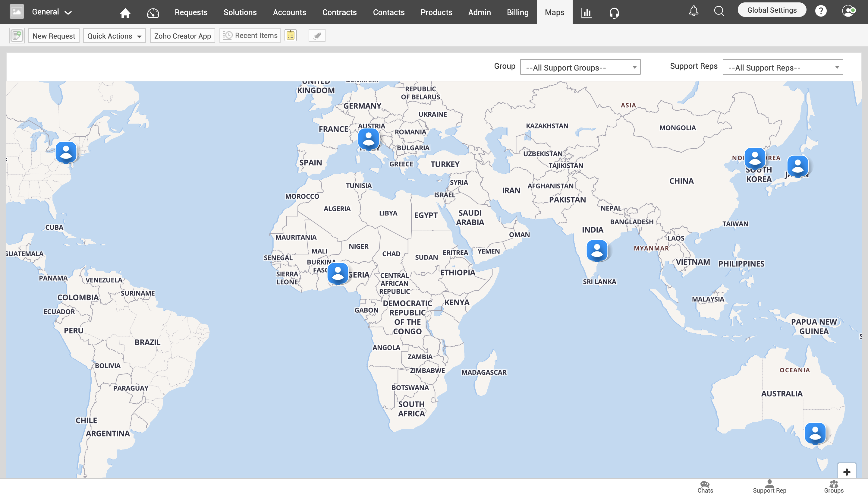The image size is (868, 495).
Task: Select the support rep marker in Australia
Action: [815, 433]
